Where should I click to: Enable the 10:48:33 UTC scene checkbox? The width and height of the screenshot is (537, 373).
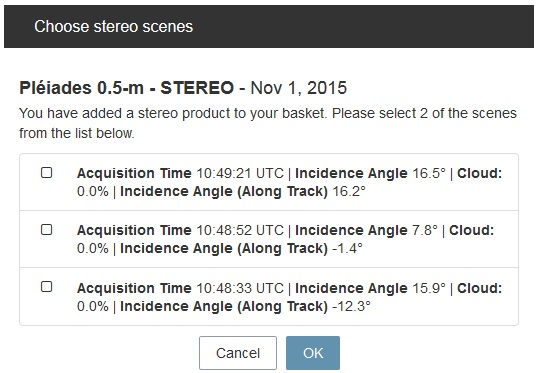point(47,287)
